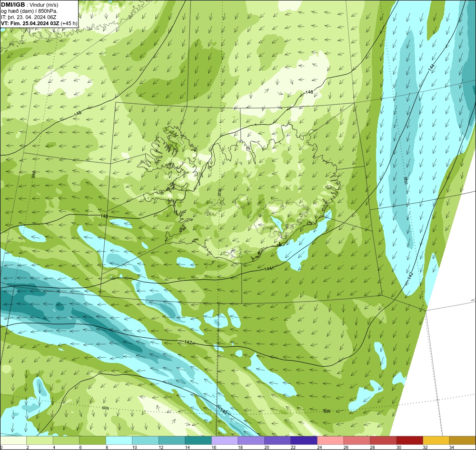Click the 'IT: þri. 23. 04. 2024 06Z' line
This screenshot has height=450, width=476.
pyautogui.click(x=29, y=17)
